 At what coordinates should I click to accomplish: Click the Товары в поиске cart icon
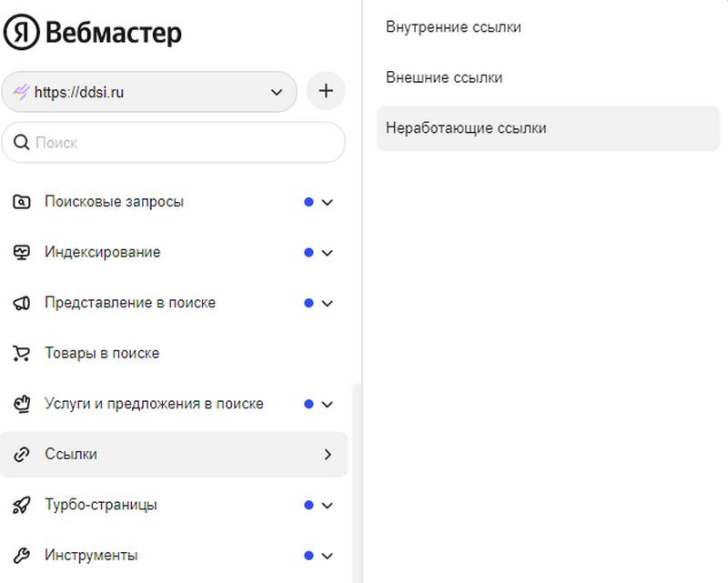pos(21,354)
